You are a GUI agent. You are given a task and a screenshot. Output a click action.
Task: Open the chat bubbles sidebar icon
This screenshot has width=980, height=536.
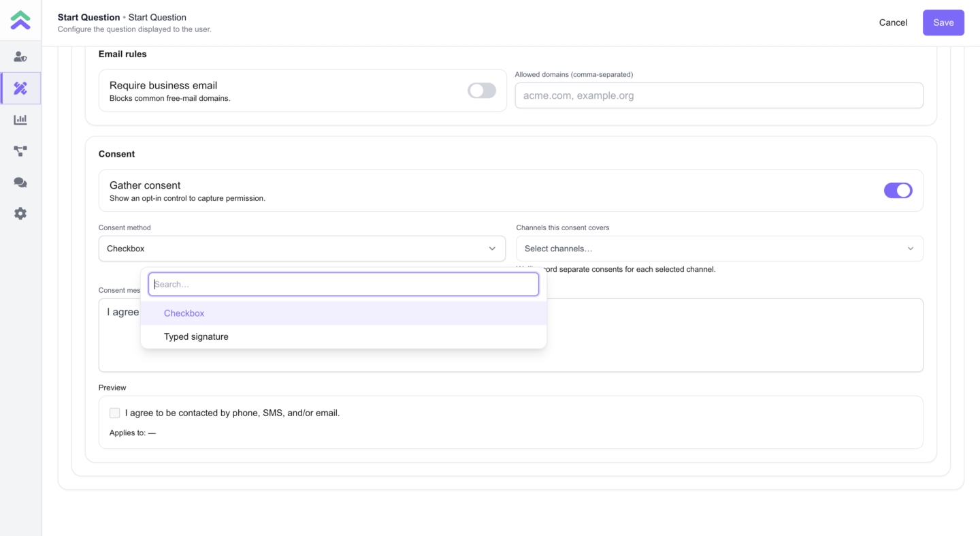[x=20, y=183]
